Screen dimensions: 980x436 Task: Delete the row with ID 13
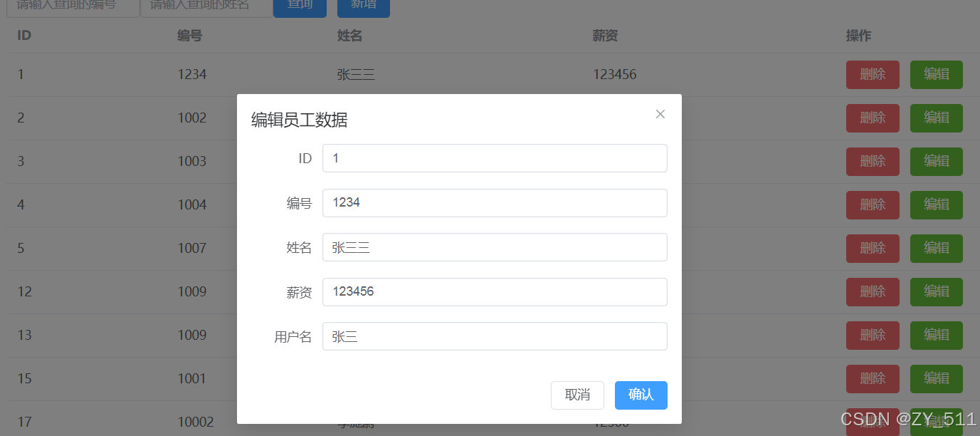(873, 336)
